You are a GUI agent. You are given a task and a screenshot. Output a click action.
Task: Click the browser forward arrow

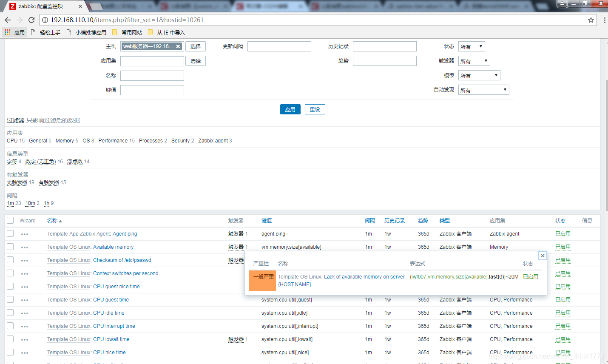click(20, 20)
